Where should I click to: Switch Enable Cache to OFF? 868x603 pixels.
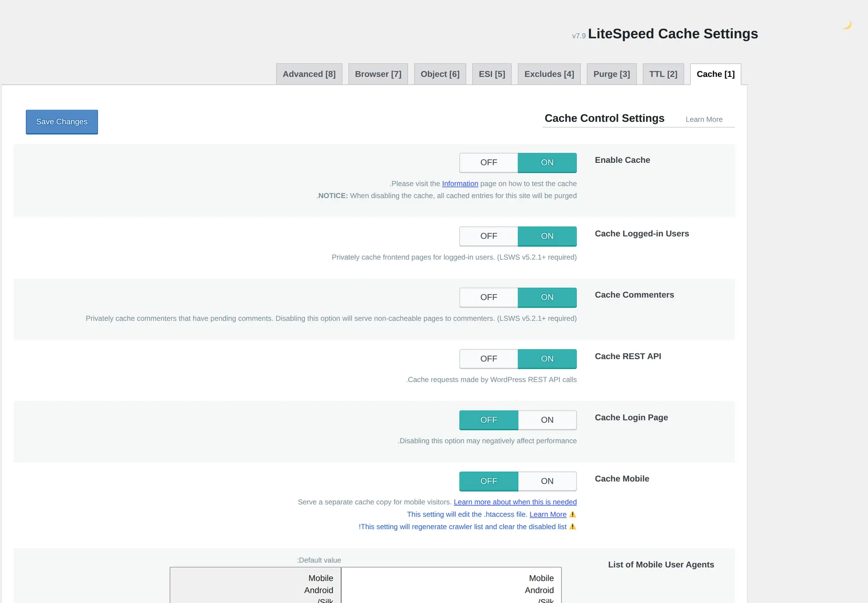click(489, 162)
